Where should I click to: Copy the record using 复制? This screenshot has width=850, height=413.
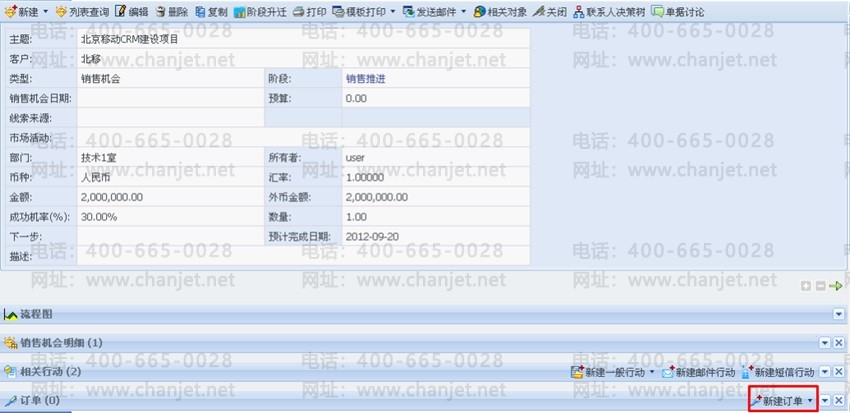click(211, 11)
